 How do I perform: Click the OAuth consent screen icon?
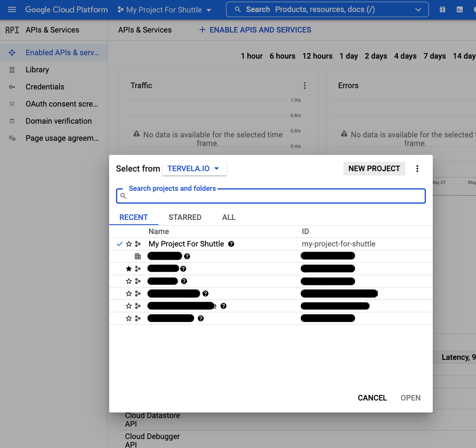[12, 104]
